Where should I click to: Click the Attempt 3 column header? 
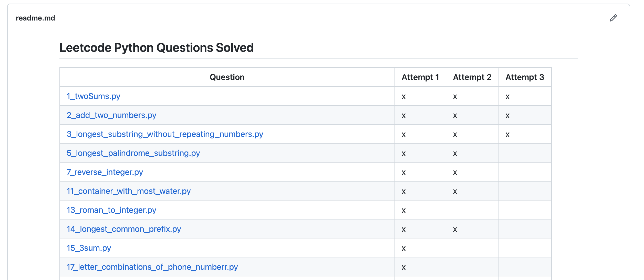(525, 77)
